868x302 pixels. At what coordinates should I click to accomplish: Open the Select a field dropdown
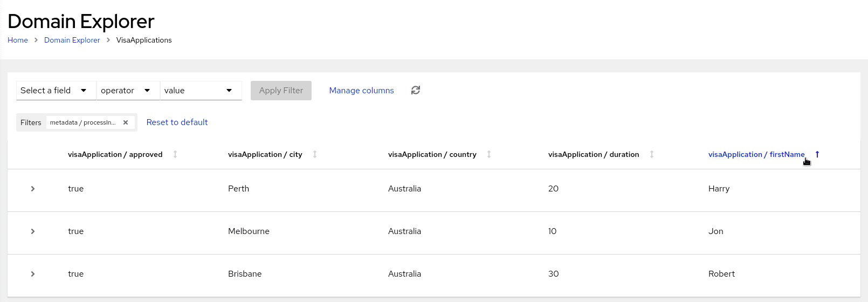click(x=56, y=91)
